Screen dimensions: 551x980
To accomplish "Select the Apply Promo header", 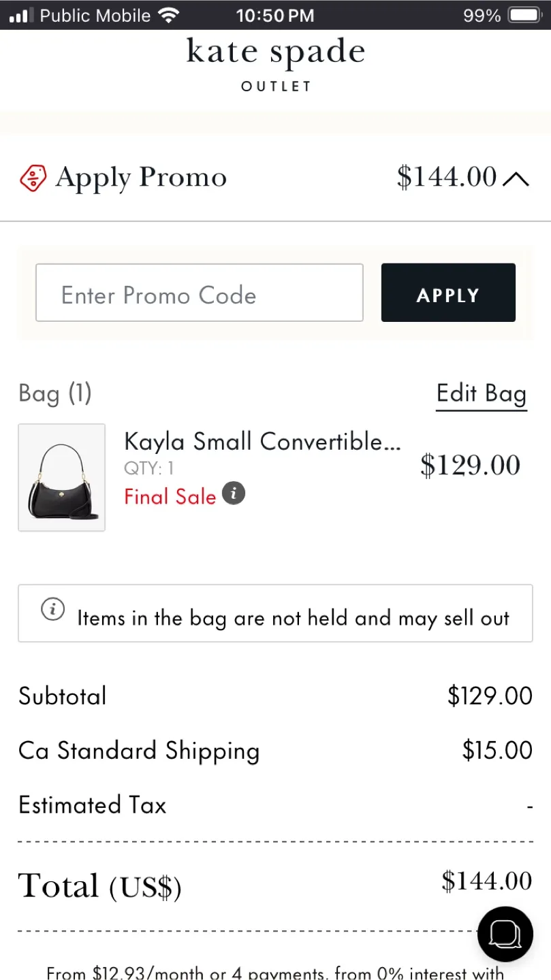I will click(x=141, y=178).
